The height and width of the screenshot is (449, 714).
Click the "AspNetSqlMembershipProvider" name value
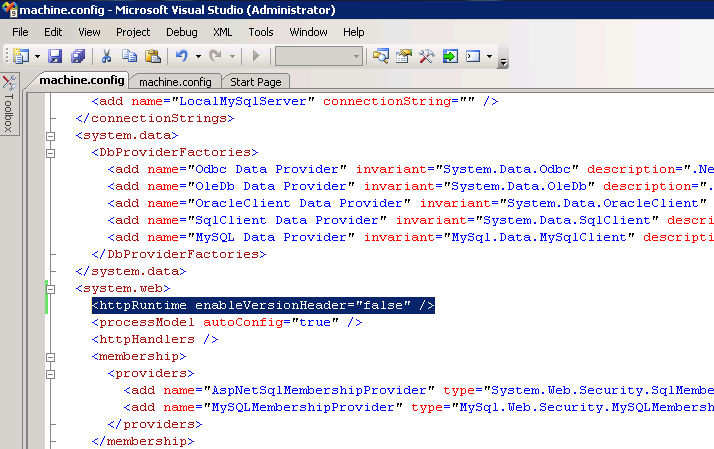pyautogui.click(x=319, y=390)
